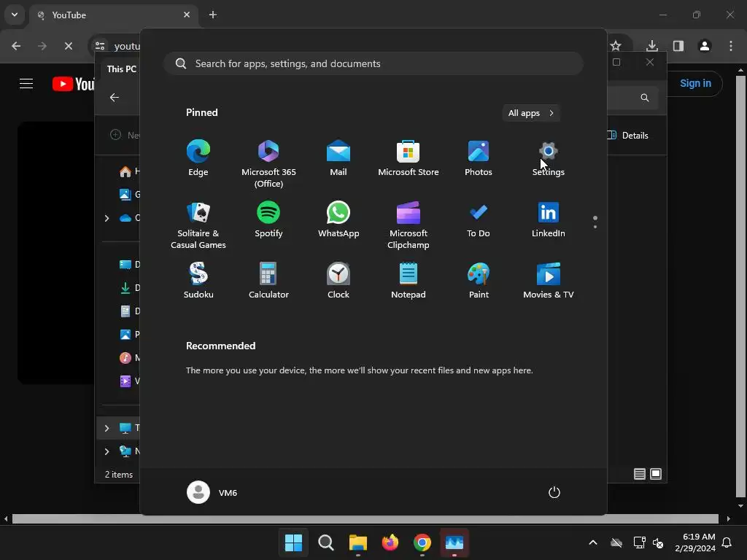Open Chrome three-dot menu
This screenshot has height=560, width=747.
[731, 46]
